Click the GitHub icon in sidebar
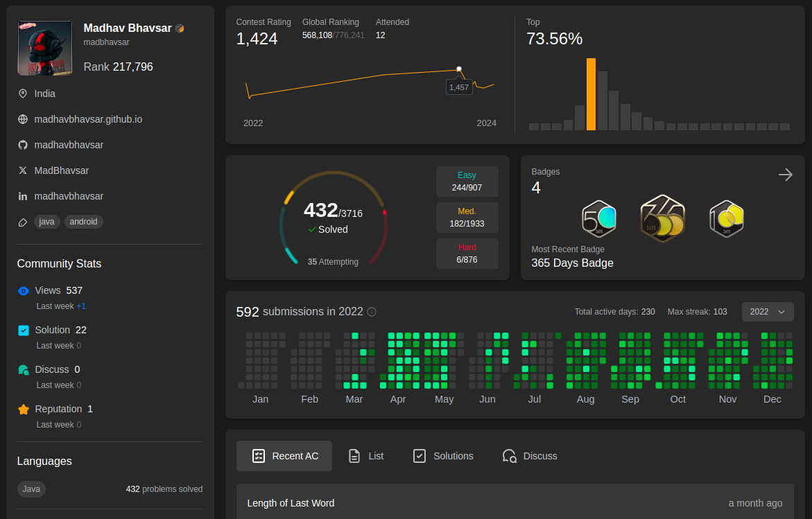The image size is (812, 519). click(x=23, y=145)
